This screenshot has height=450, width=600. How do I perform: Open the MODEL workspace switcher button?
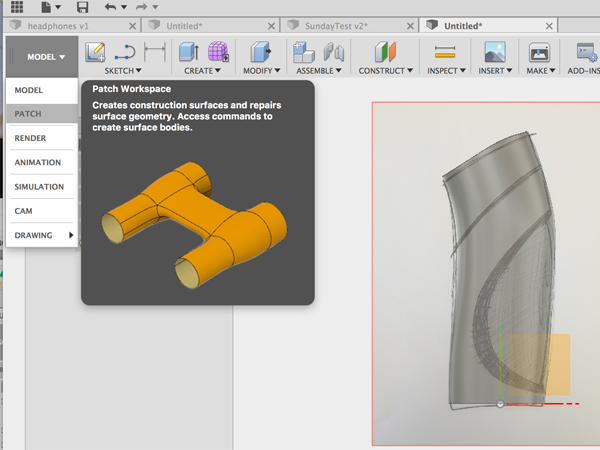42,57
